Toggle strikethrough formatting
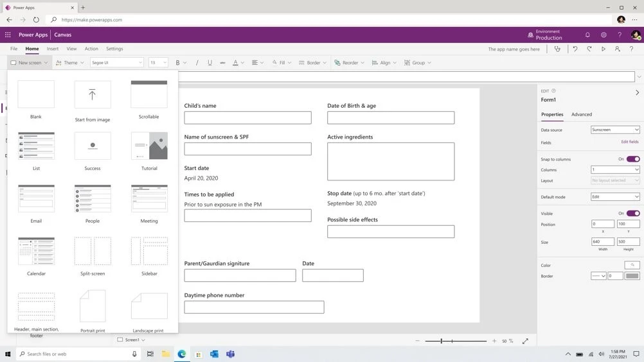Screen dimensions: 644x362 (222, 63)
